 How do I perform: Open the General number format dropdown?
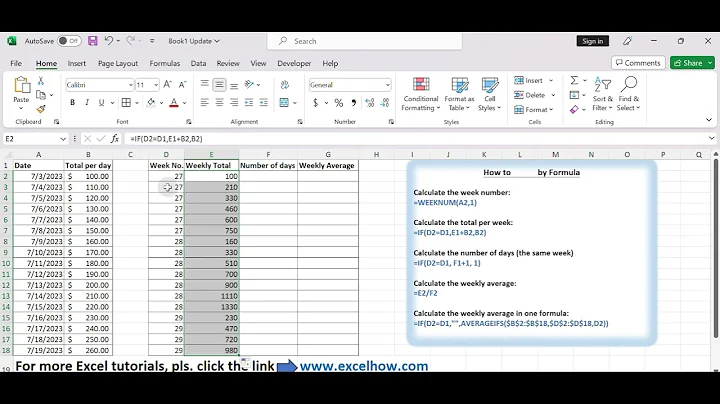pyautogui.click(x=388, y=85)
